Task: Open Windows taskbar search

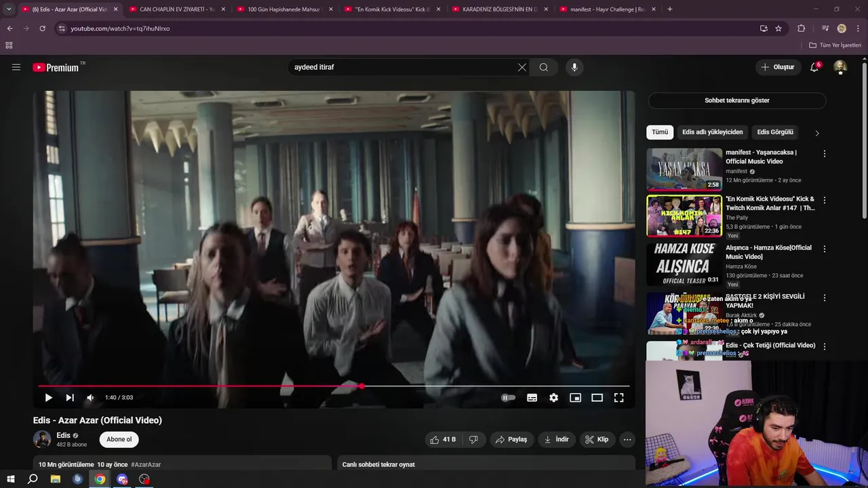Action: (33, 479)
